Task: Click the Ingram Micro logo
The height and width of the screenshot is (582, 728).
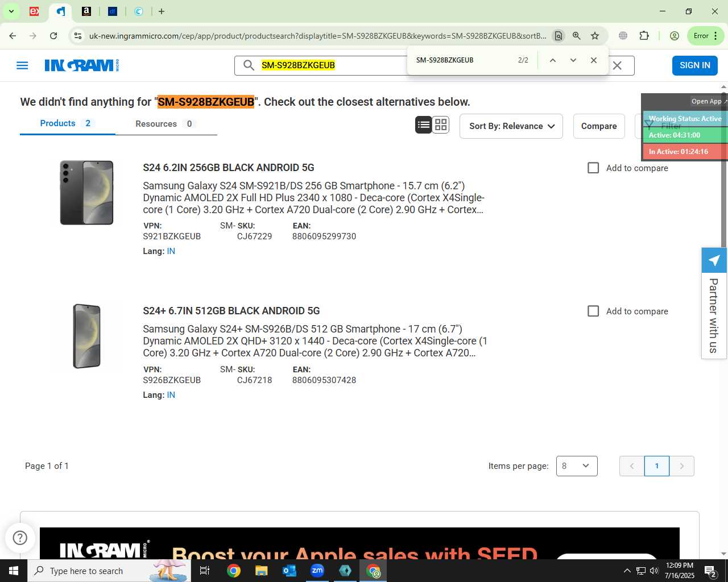Action: [x=82, y=65]
